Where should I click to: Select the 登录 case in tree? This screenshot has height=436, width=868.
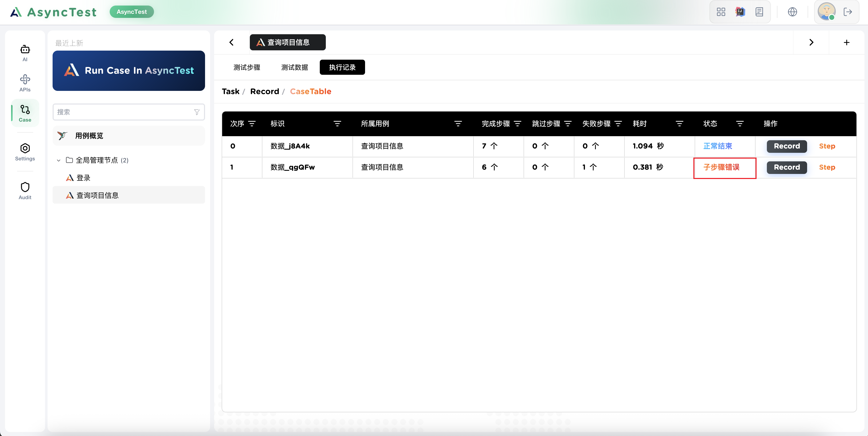[83, 178]
